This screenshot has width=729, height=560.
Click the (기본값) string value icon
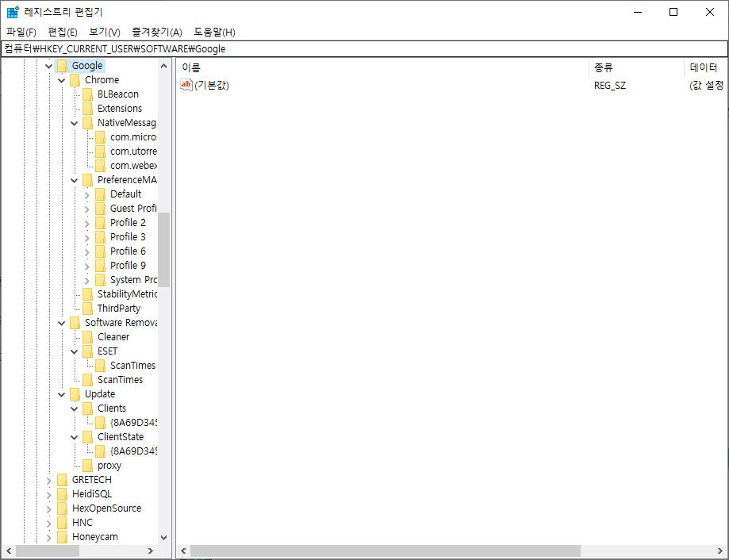point(186,85)
